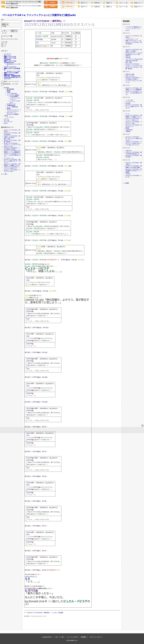Click the 編集する pencil icon in the top header row
144x644 pixels.
tap(104, 3)
